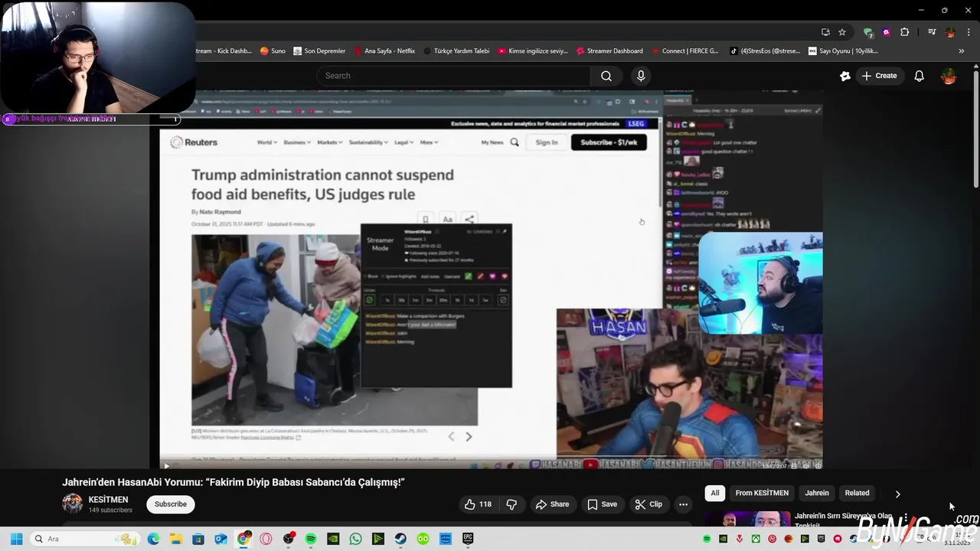Open Epic Games Launcher from the taskbar
This screenshot has height=551, width=980.
468,539
